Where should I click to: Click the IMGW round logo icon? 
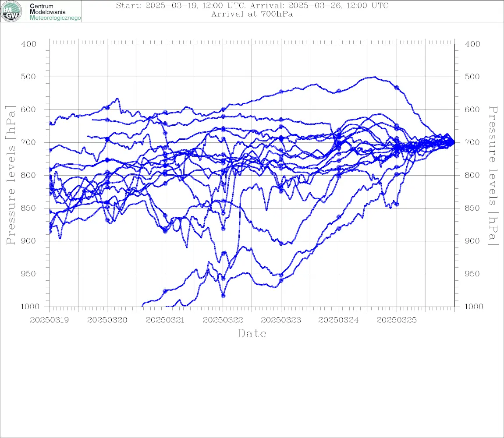click(x=11, y=11)
